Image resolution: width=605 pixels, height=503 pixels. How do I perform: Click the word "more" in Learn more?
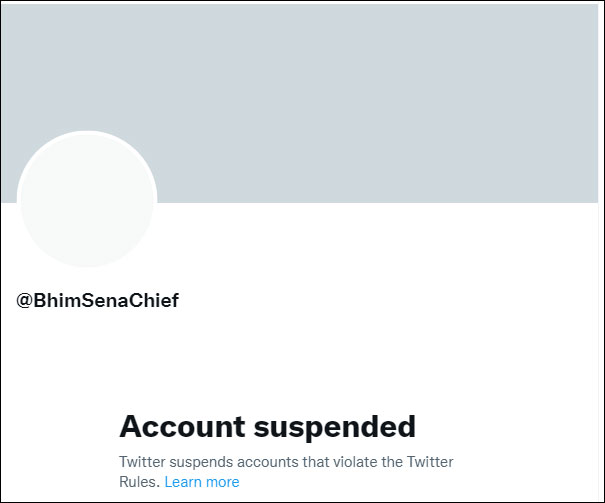tap(221, 482)
